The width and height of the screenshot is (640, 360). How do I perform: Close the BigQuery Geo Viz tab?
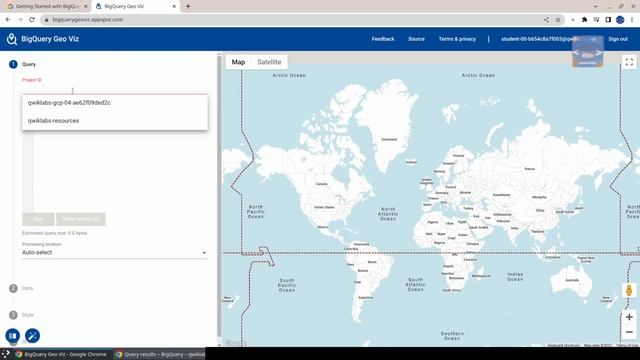[174, 6]
